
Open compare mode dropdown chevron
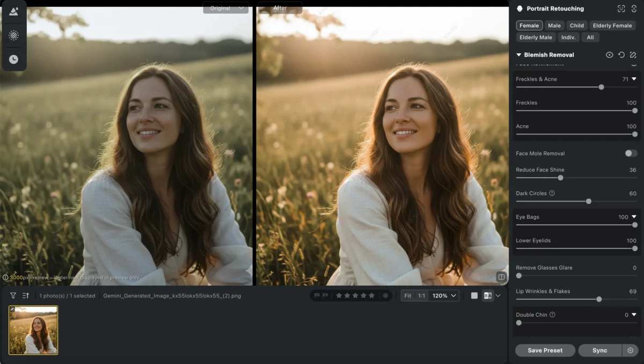point(498,295)
